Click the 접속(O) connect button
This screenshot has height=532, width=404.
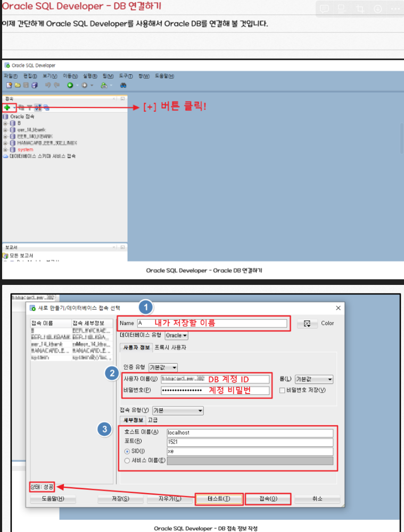click(x=268, y=499)
